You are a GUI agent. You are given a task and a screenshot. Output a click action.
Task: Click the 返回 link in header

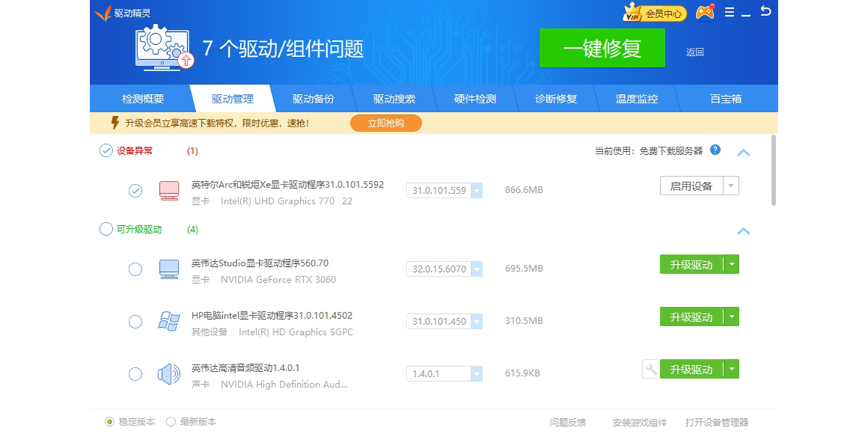pyautogui.click(x=695, y=52)
